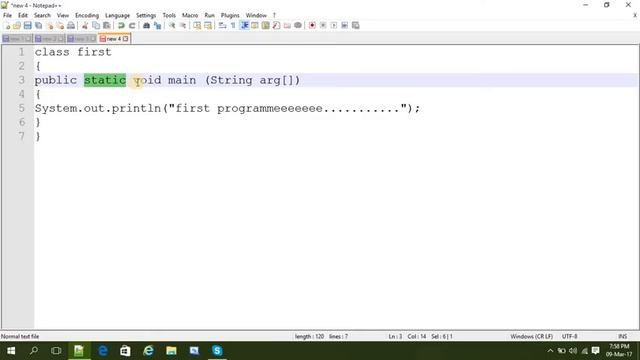Image resolution: width=640 pixels, height=360 pixels.
Task: Click the Zoom In toolbar icon
Action: (x=172, y=26)
